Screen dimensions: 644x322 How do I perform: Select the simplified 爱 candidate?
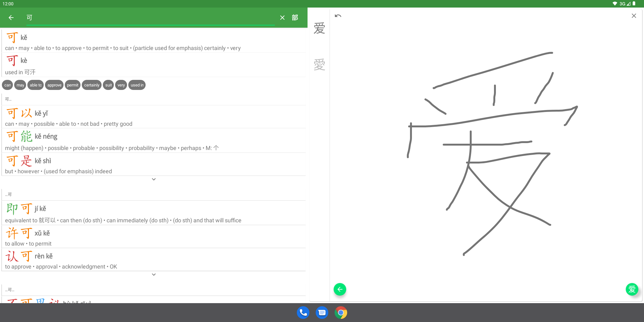coord(319,29)
